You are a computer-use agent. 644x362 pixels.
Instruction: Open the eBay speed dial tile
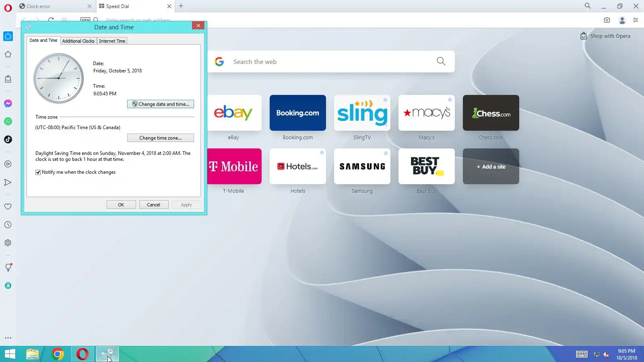pos(234,113)
